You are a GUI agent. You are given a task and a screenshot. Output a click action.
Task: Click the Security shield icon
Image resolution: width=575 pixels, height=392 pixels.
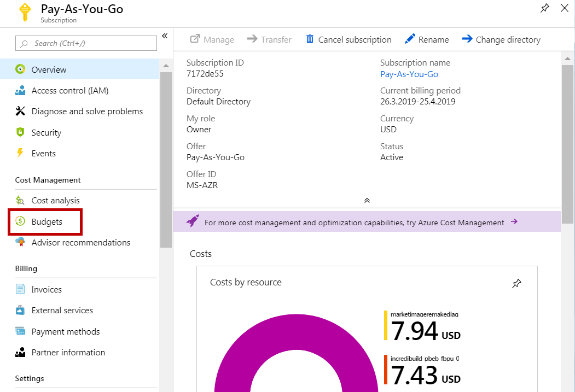click(x=20, y=132)
